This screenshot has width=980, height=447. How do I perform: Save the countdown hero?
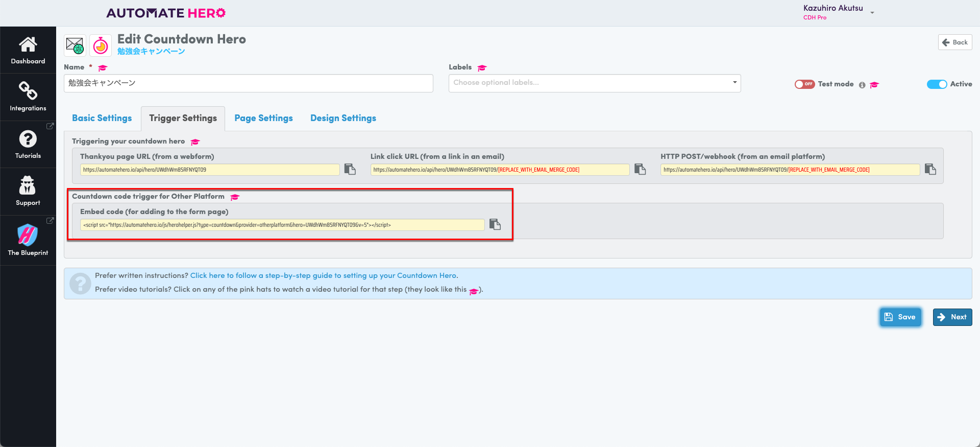pos(900,317)
